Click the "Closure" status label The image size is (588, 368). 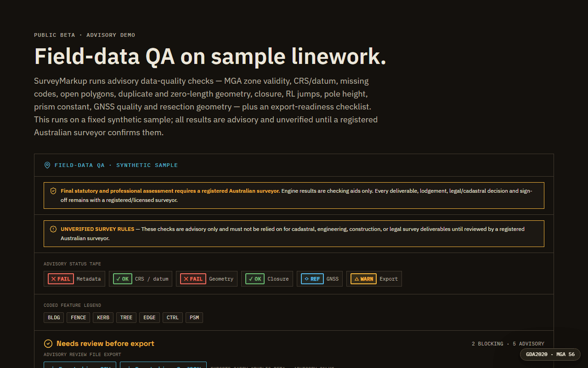tap(278, 279)
